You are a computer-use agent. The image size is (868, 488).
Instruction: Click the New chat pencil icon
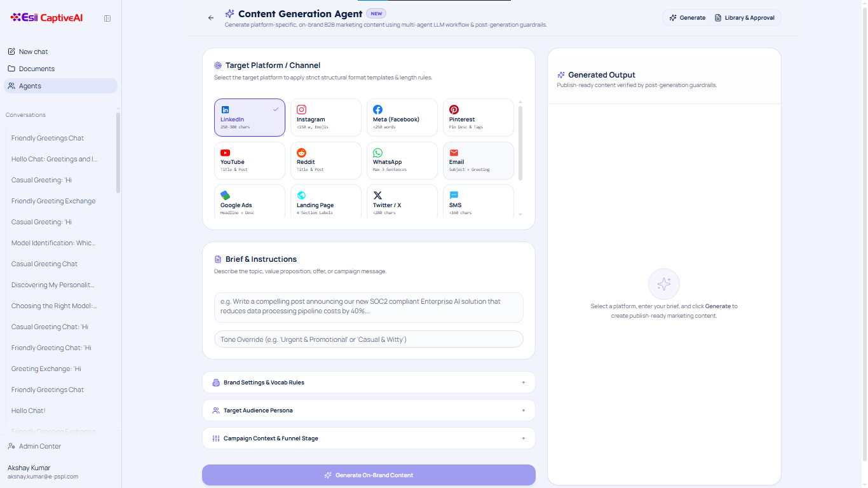point(11,51)
